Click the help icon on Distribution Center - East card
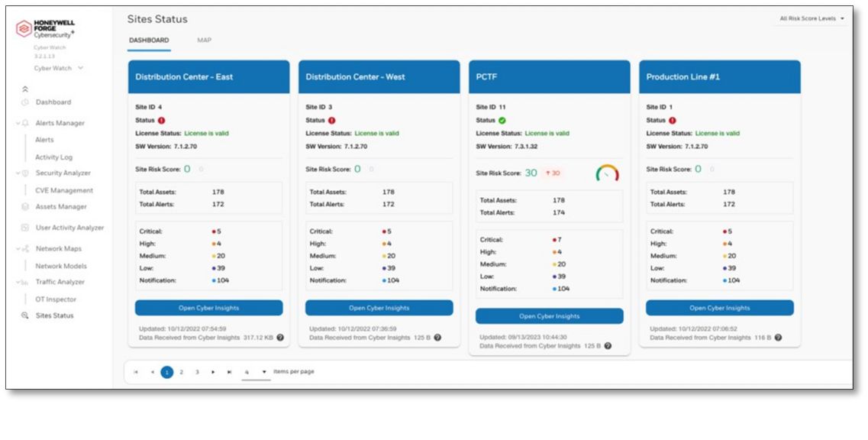 click(x=280, y=337)
